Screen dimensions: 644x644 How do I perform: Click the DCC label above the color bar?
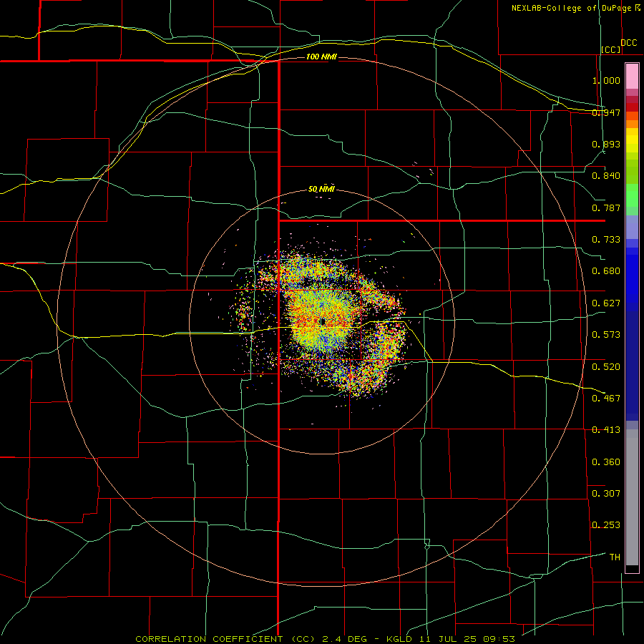[629, 43]
